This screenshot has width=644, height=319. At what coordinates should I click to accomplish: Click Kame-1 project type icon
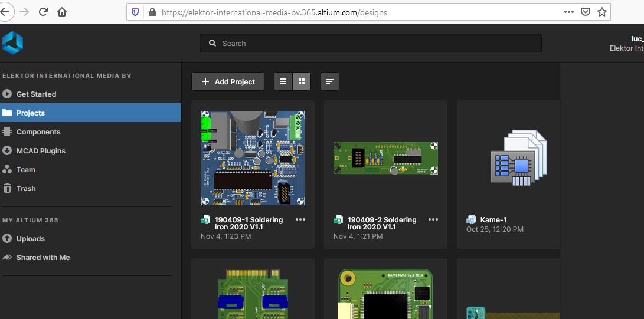(471, 220)
